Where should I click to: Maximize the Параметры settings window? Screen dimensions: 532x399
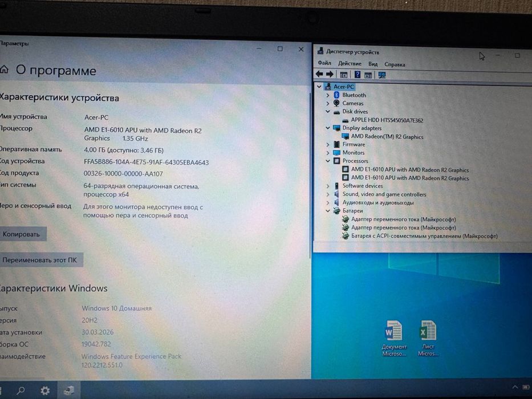280,49
